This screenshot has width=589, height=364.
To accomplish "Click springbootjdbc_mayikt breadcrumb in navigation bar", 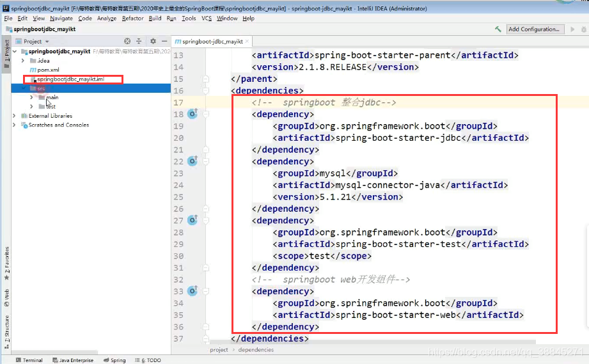I will 41,29.
